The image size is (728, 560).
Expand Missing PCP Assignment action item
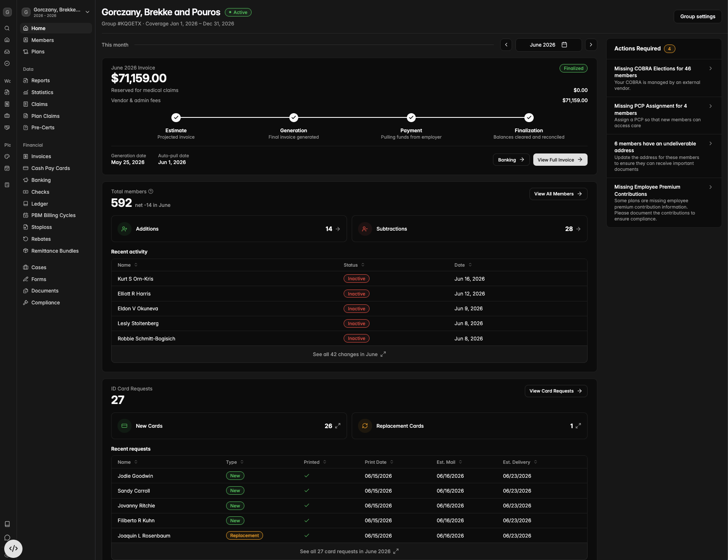coord(664,116)
